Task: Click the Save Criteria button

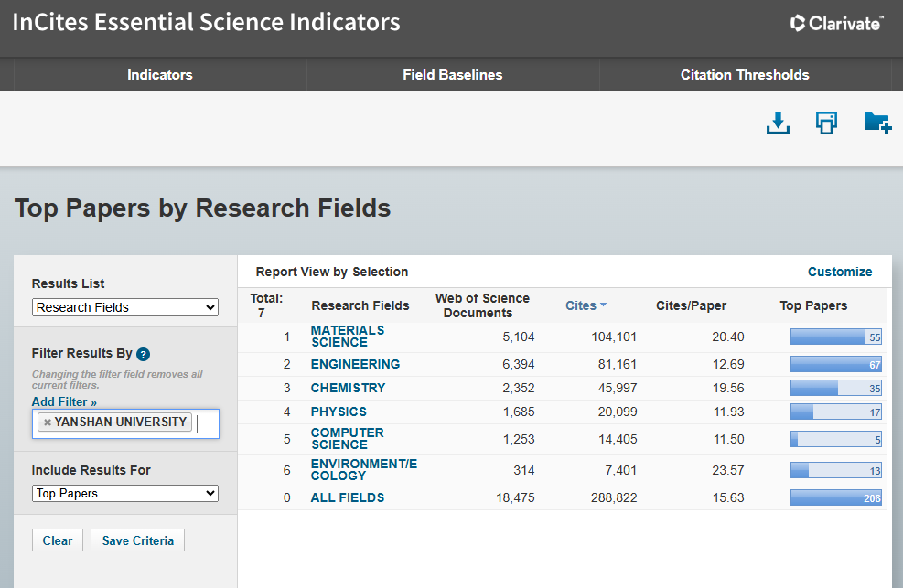Action: pos(137,540)
